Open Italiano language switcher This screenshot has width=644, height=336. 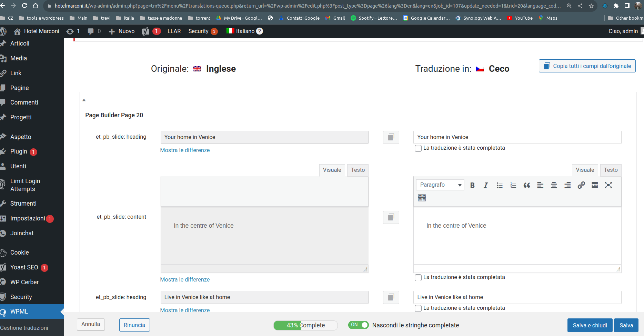[241, 31]
